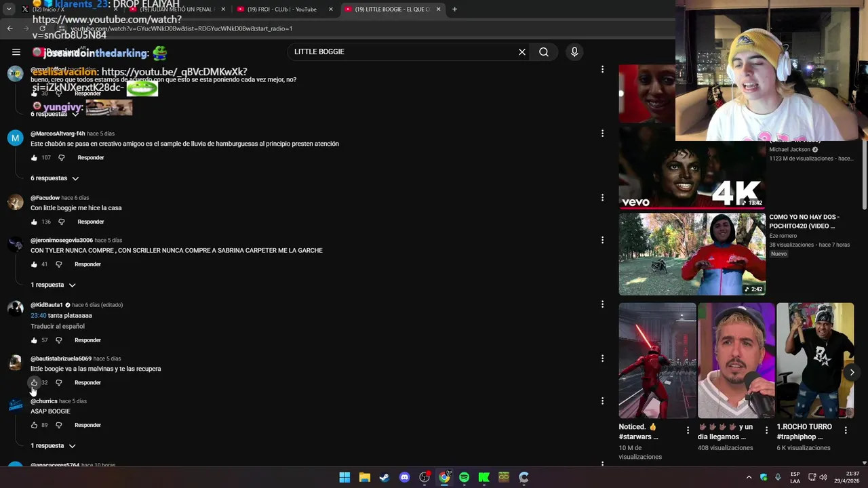Screen dimensions: 868x488
Task: Like the comment by @KidBauta1
Action: click(34, 340)
